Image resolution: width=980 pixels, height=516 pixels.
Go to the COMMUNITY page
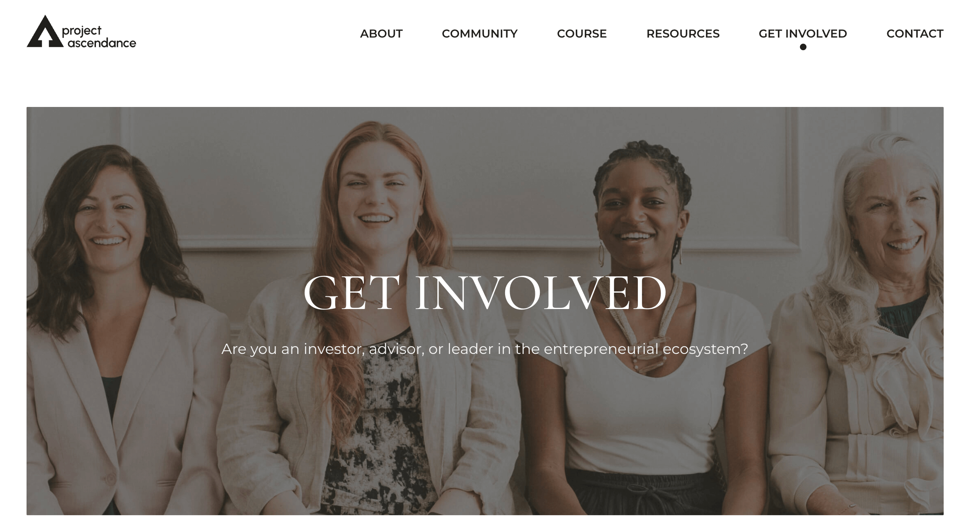click(x=479, y=33)
